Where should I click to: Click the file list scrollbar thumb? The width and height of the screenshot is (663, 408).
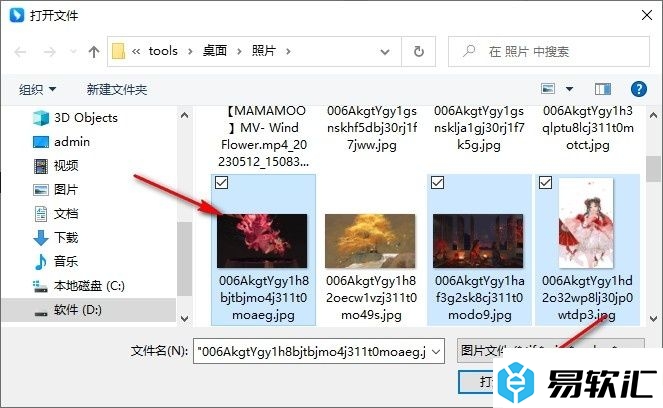(653, 169)
